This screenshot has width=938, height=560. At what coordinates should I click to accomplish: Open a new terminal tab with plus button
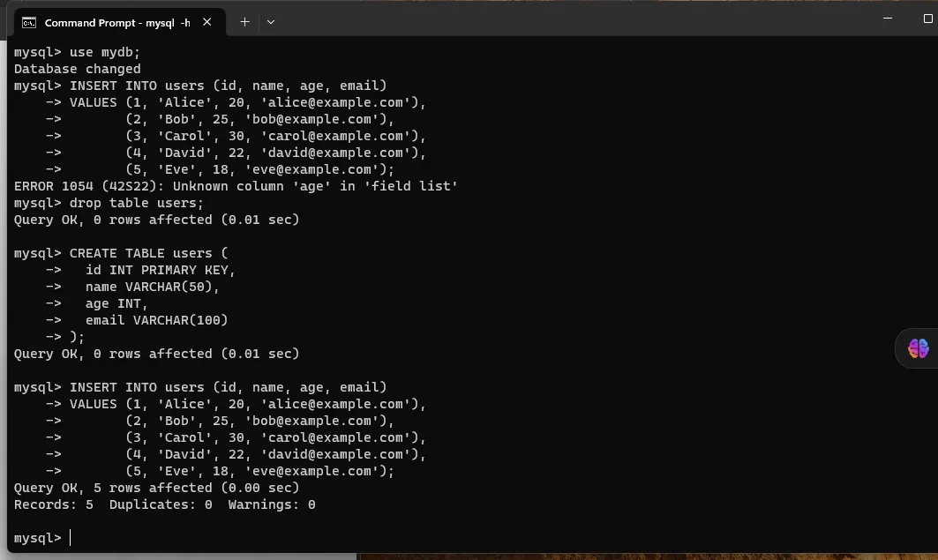[245, 22]
